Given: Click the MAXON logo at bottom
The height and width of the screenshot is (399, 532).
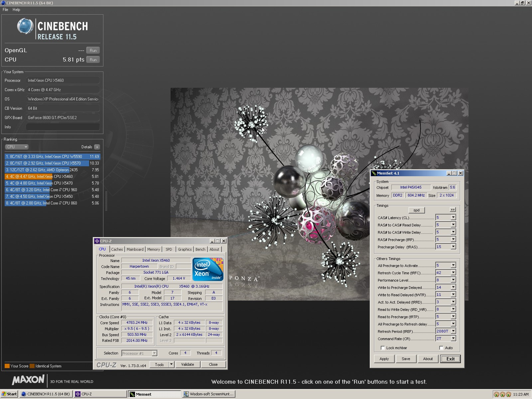Looking at the screenshot, I should (x=28, y=380).
